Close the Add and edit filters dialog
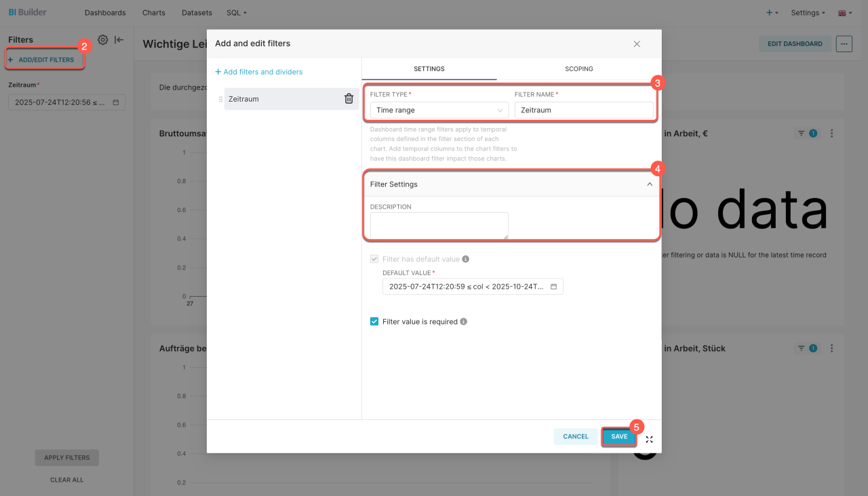The image size is (868, 496). pos(637,44)
